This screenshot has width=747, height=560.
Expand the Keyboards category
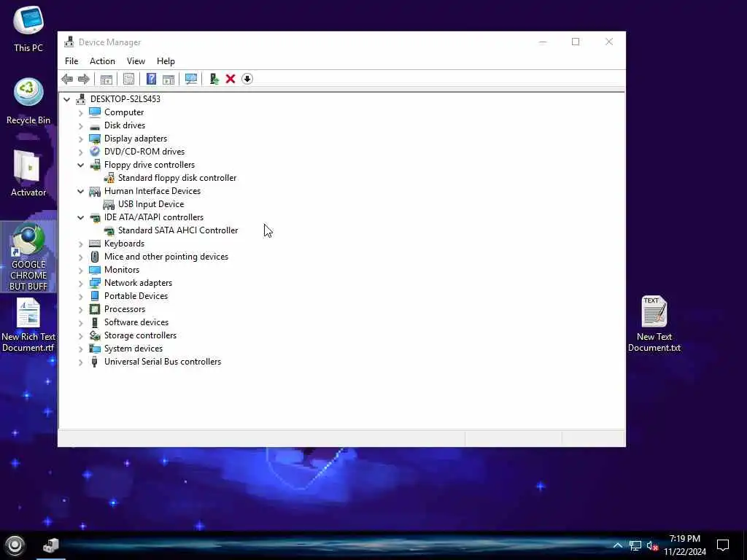(x=80, y=244)
